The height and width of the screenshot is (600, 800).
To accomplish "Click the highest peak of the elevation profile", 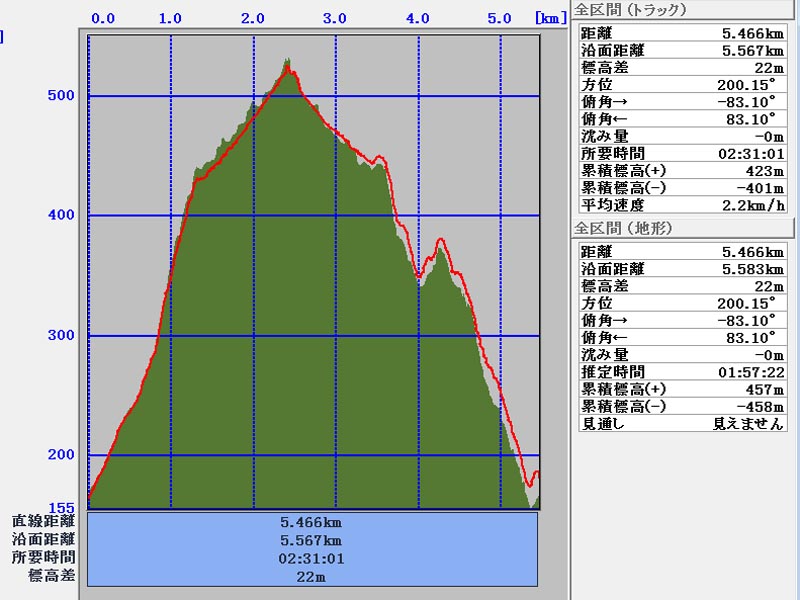I will coord(288,60).
